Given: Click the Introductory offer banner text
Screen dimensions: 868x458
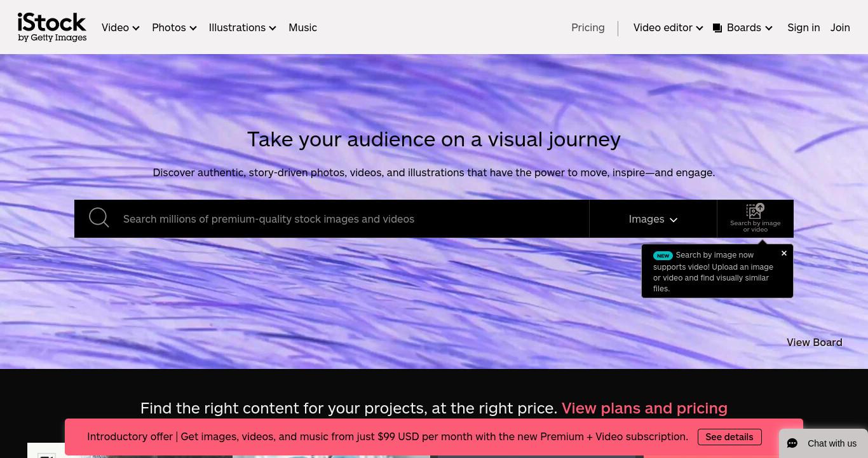Looking at the screenshot, I should point(388,437).
